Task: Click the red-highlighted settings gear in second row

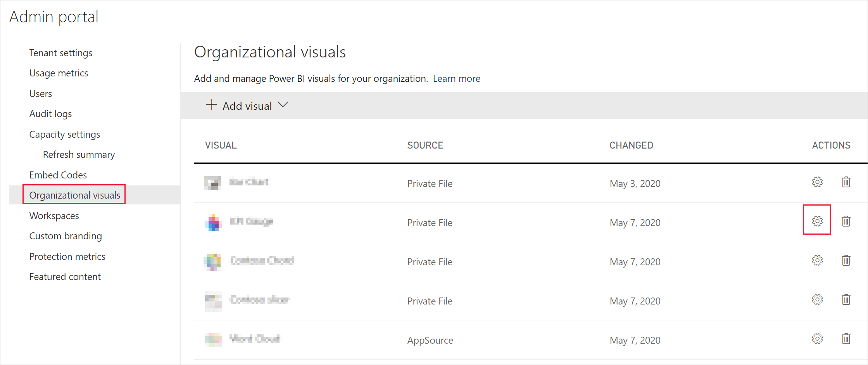Action: [817, 221]
